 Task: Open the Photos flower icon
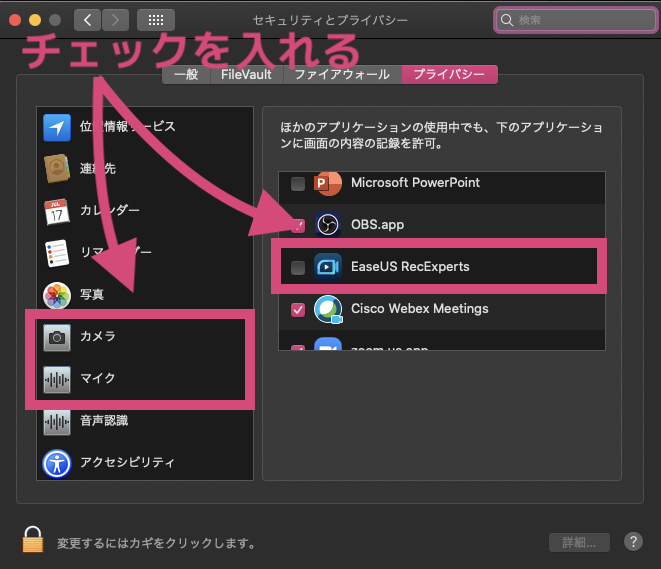pyautogui.click(x=57, y=295)
